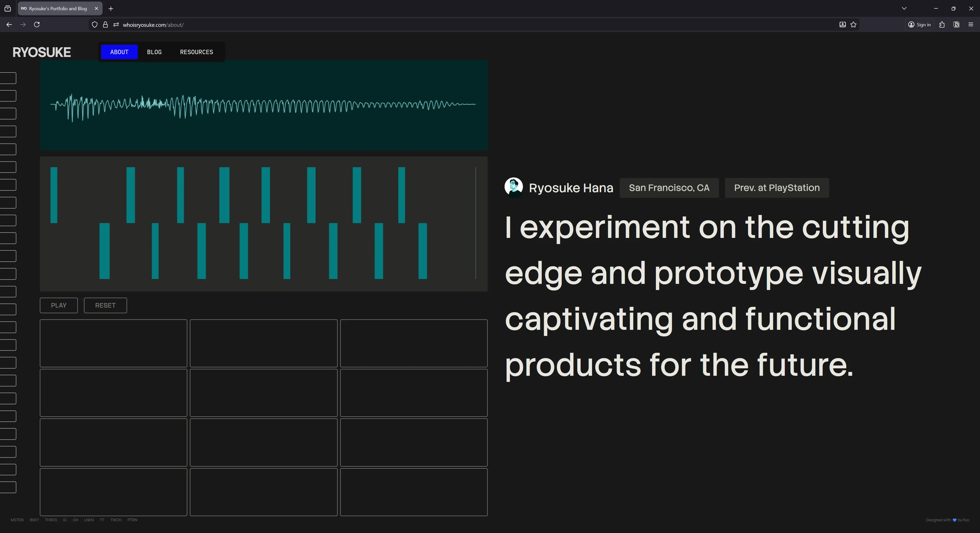Switch to the RESOURCES tab
The width and height of the screenshot is (980, 533).
pos(196,52)
